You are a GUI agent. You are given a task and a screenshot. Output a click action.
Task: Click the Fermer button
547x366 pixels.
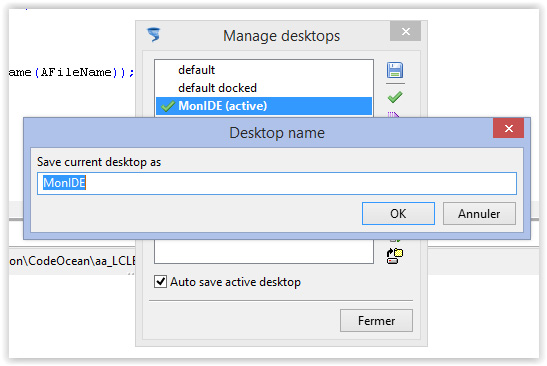pos(376,320)
